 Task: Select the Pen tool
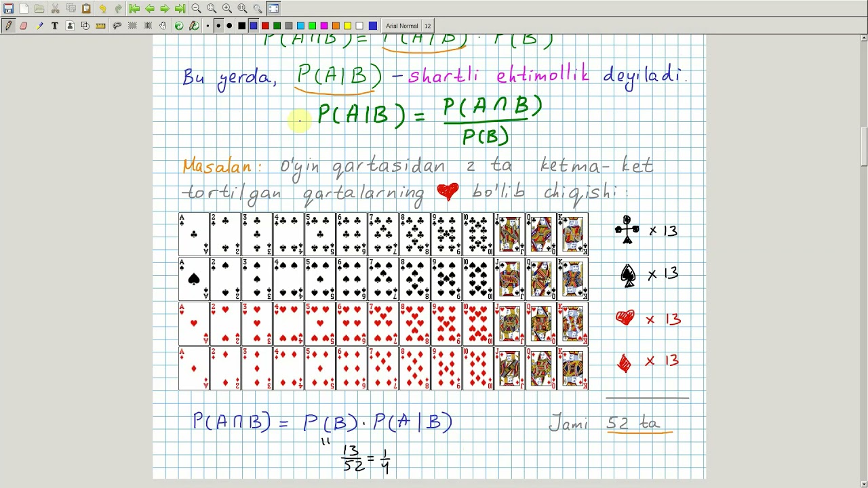tap(8, 26)
